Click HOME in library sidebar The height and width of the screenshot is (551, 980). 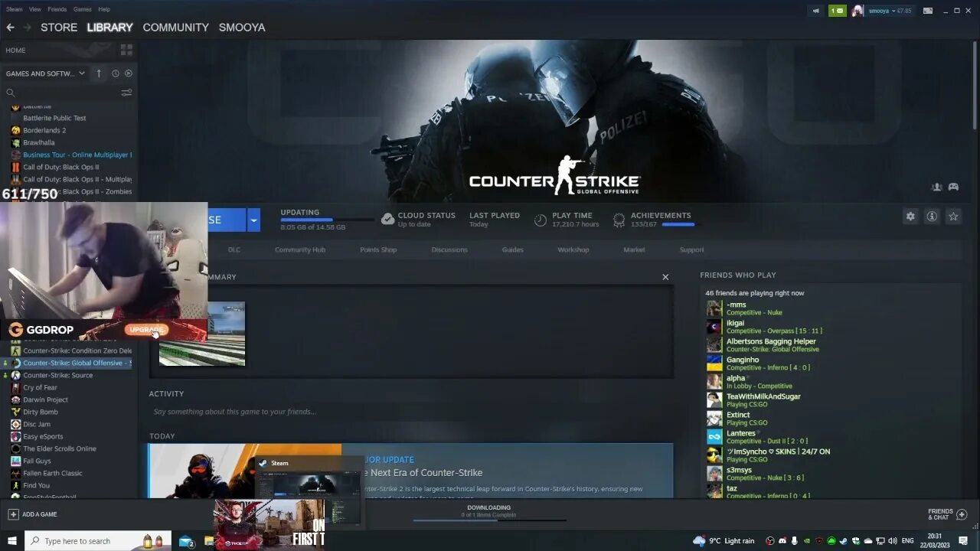(15, 50)
